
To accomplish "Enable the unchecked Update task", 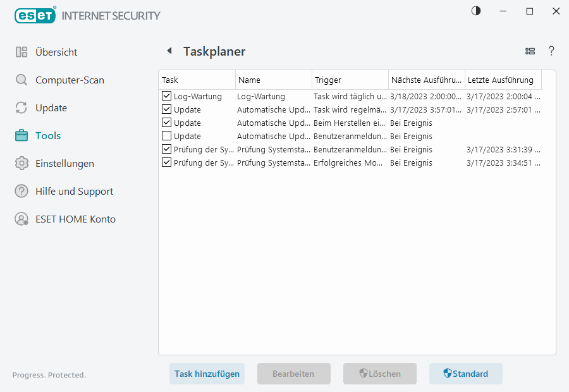I will tap(166, 136).
